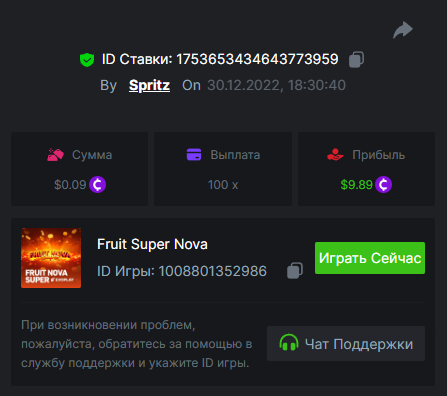Click the pink Сумма money icon
The width and height of the screenshot is (447, 396).
(55, 155)
